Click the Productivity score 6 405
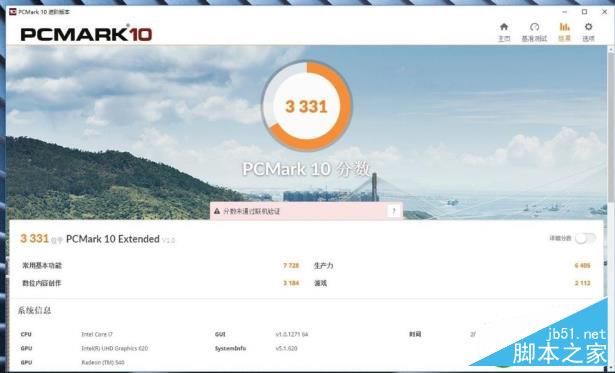 [582, 266]
